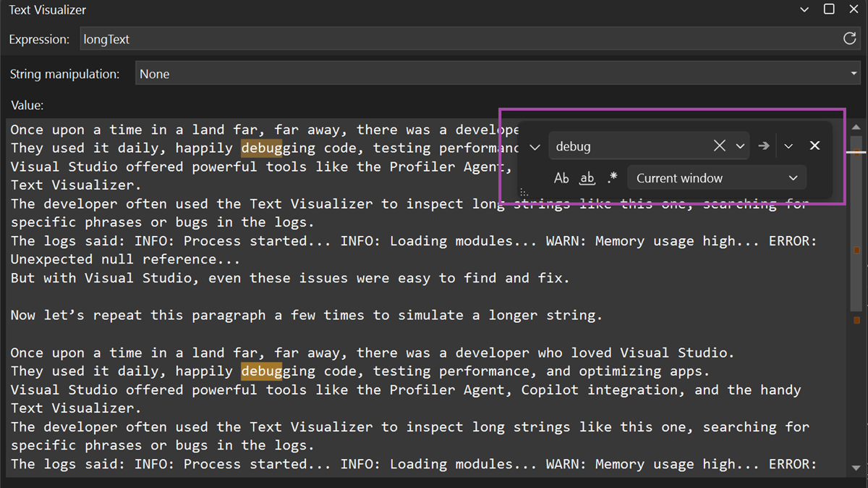
Task: Open the Current window search scope dropdown
Action: click(x=716, y=177)
